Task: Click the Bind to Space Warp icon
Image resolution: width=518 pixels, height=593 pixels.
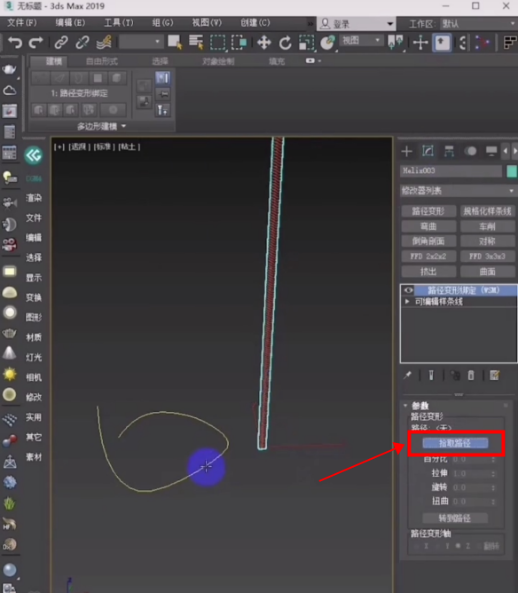Action: click(x=104, y=42)
